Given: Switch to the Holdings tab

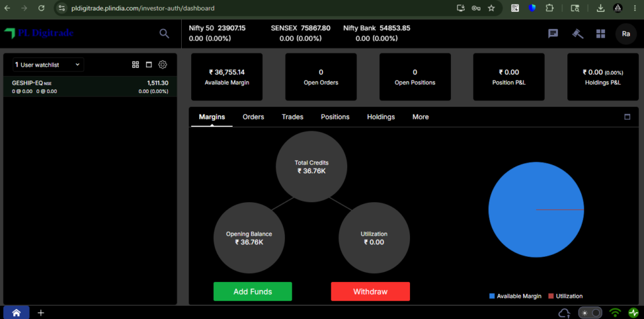Looking at the screenshot, I should [380, 117].
